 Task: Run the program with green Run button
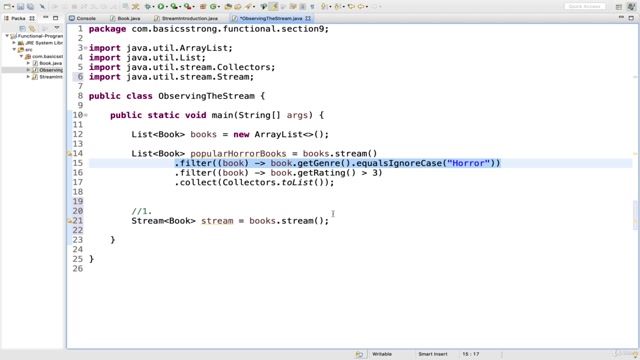pyautogui.click(x=161, y=7)
